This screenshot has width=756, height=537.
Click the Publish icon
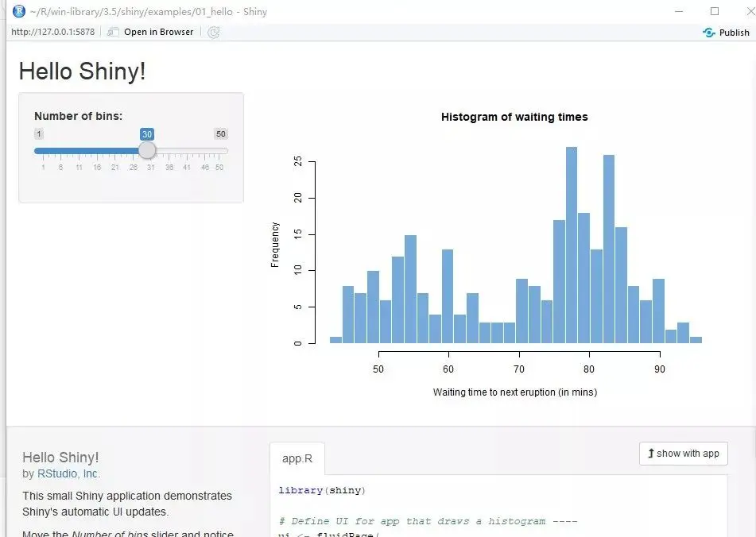click(709, 33)
